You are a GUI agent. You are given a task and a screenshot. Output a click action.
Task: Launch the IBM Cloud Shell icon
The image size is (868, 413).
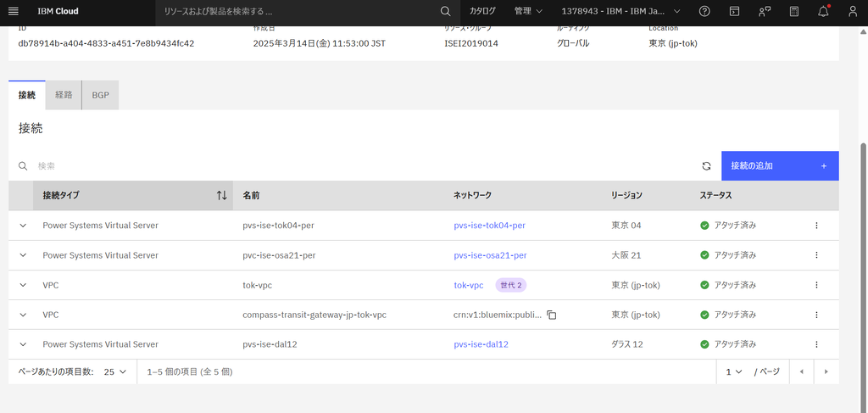(x=734, y=11)
